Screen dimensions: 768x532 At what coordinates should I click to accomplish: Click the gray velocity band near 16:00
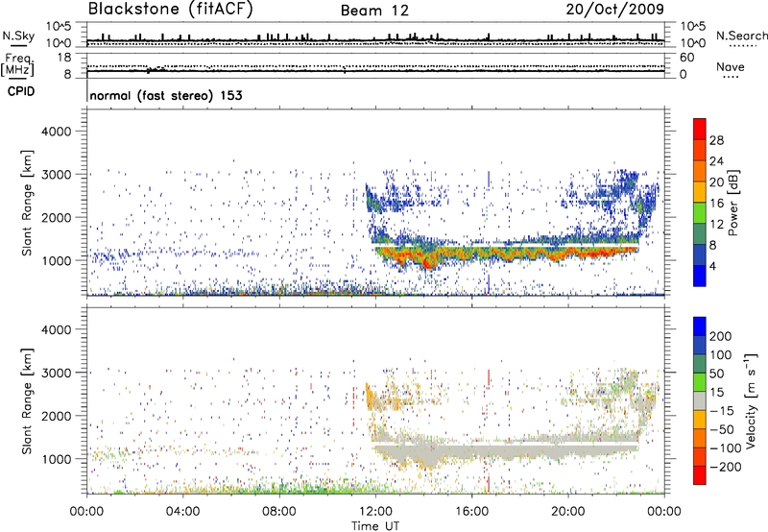coord(471,451)
